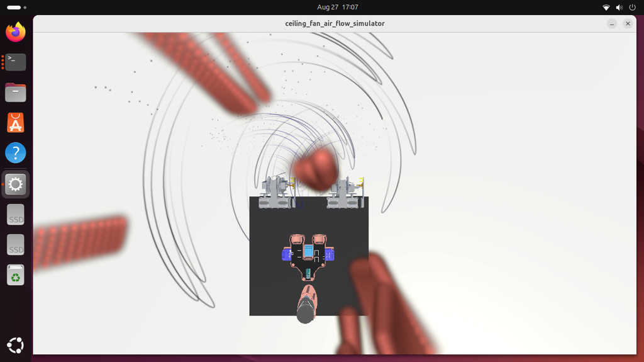Click the blue display on the board
The width and height of the screenshot is (644, 362).
(x=308, y=251)
